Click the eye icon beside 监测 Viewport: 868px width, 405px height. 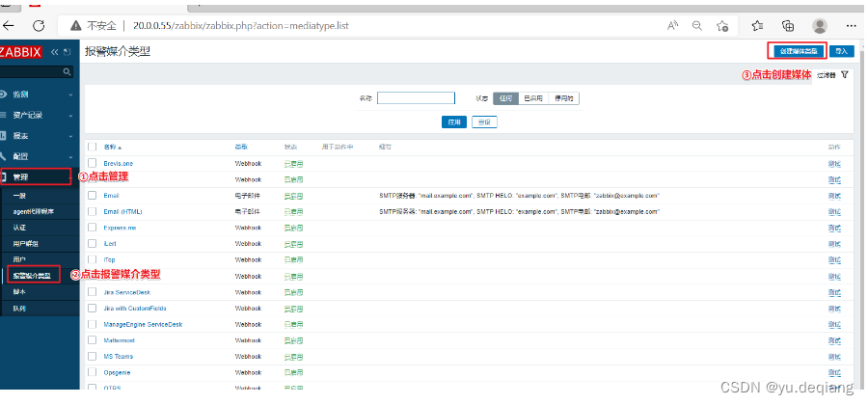coord(3,94)
